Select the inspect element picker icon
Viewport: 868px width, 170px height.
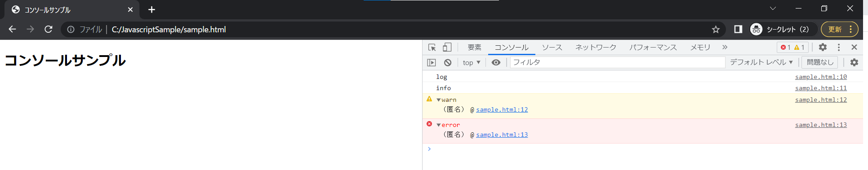432,47
